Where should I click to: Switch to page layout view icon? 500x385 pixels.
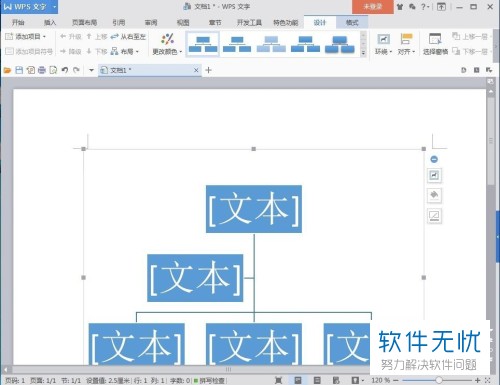[x=298, y=380]
